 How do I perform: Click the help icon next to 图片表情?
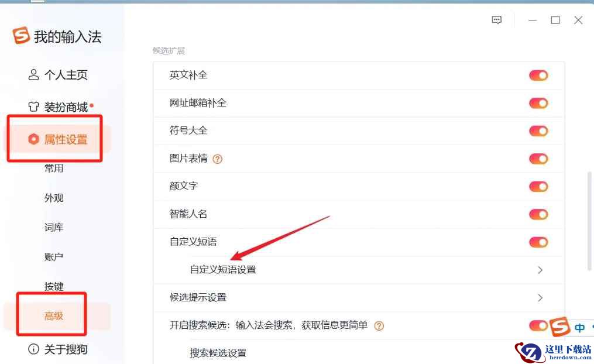point(218,159)
